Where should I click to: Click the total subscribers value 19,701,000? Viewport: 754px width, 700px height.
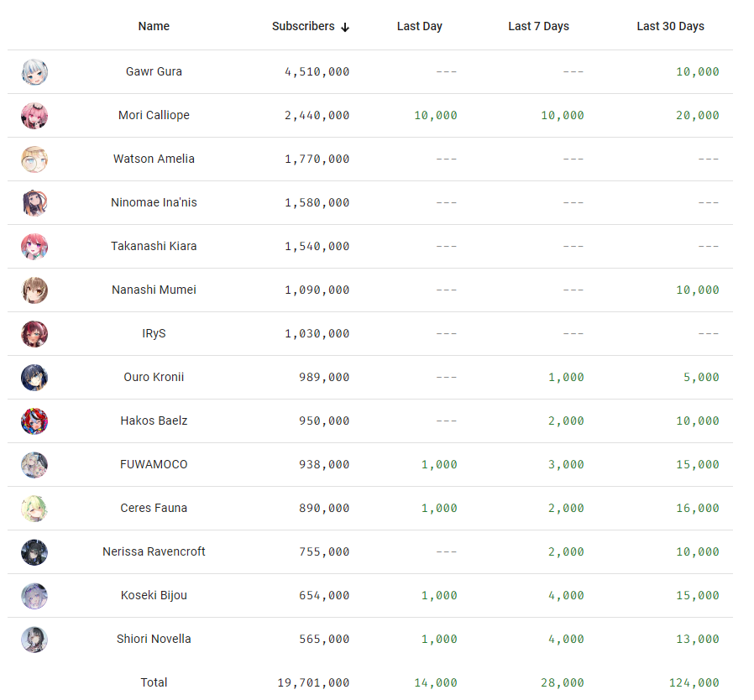(x=313, y=682)
